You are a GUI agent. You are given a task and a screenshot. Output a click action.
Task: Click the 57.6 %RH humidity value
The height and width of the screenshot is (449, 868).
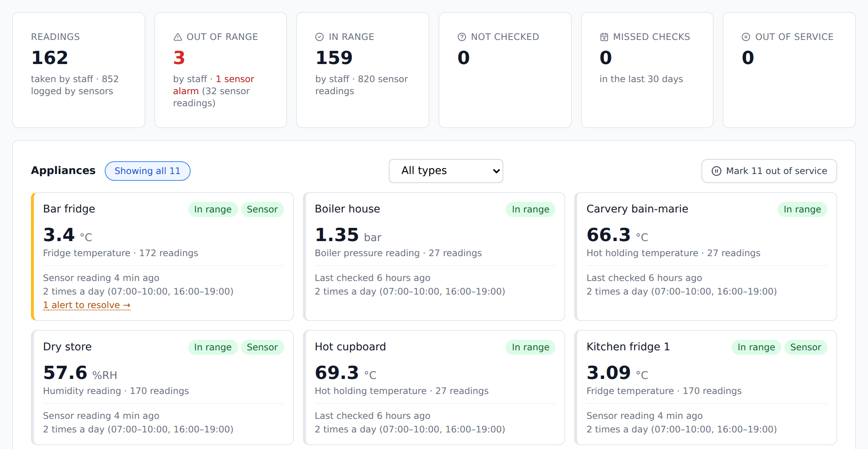pyautogui.click(x=80, y=373)
